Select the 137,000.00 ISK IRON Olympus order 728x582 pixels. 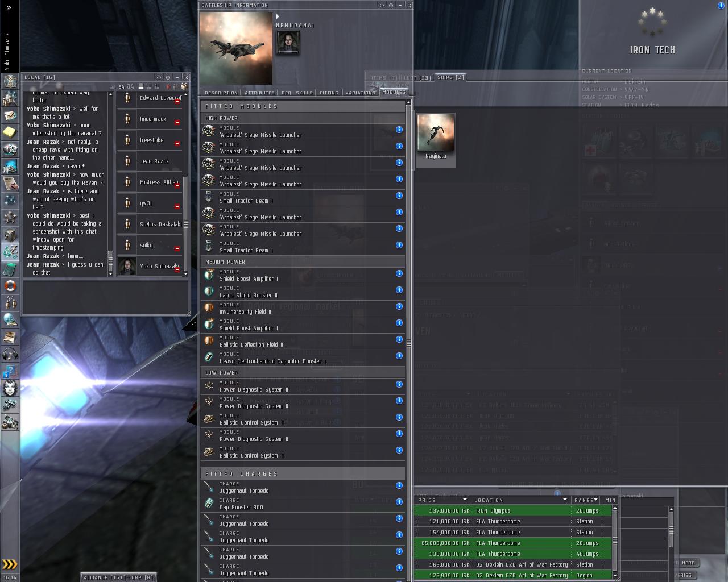[x=513, y=511]
